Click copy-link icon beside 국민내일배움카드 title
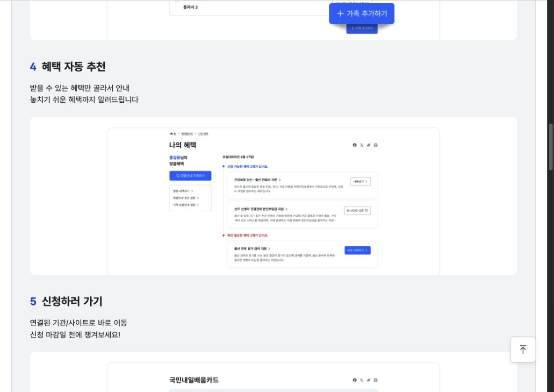The height and width of the screenshot is (392, 554). 368,380
